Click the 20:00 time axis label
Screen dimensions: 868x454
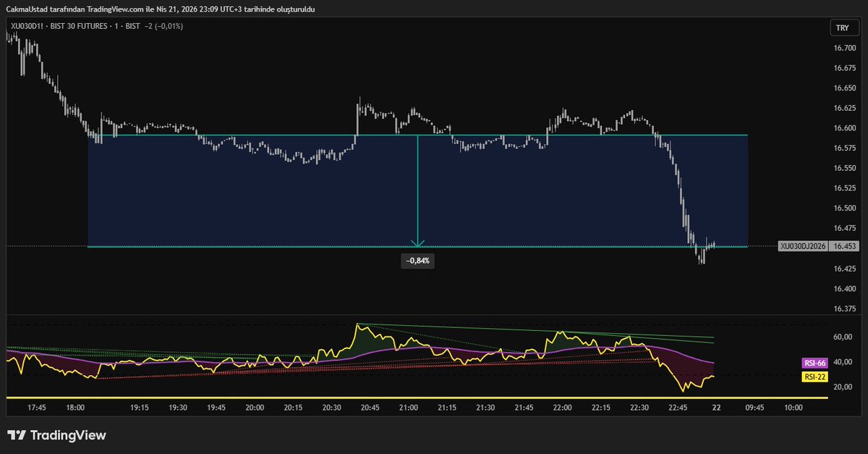(x=255, y=408)
